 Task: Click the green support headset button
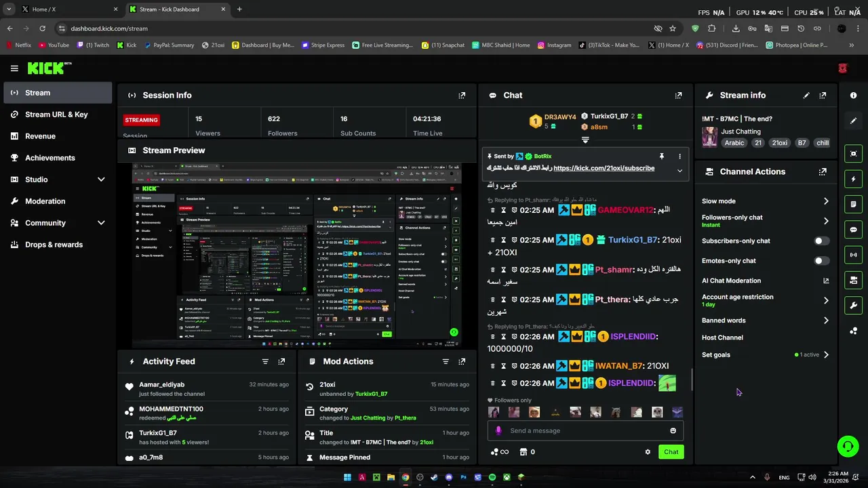pyautogui.click(x=848, y=446)
